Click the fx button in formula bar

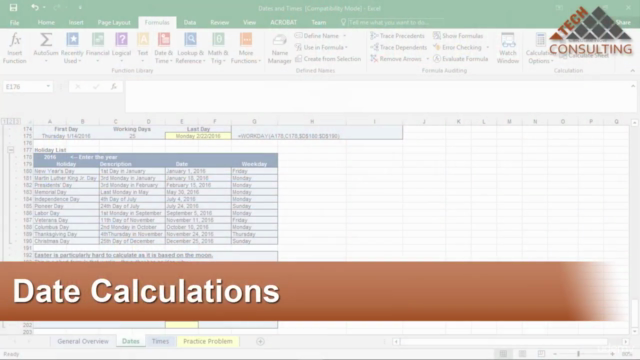coord(114,87)
